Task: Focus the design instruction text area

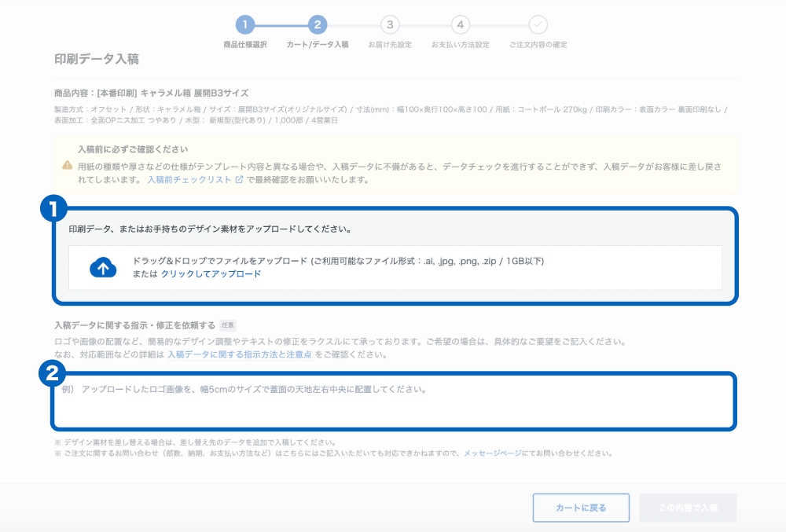Action: (394, 402)
